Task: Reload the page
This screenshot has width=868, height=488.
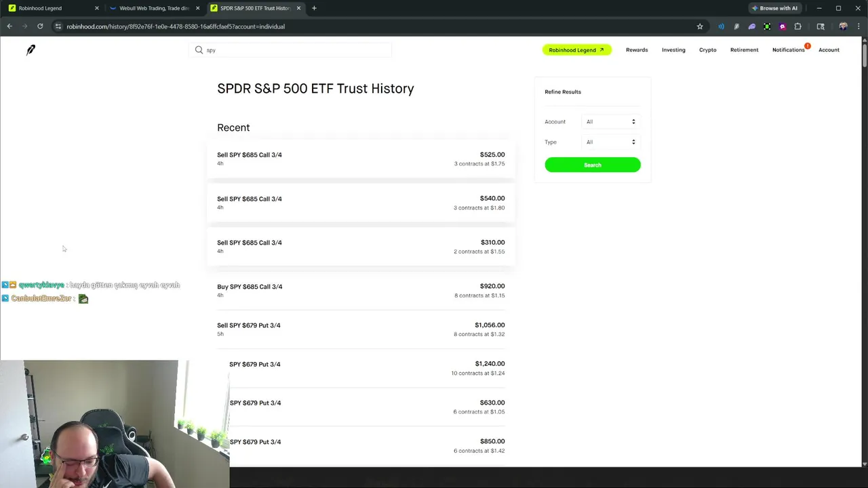Action: click(40, 26)
